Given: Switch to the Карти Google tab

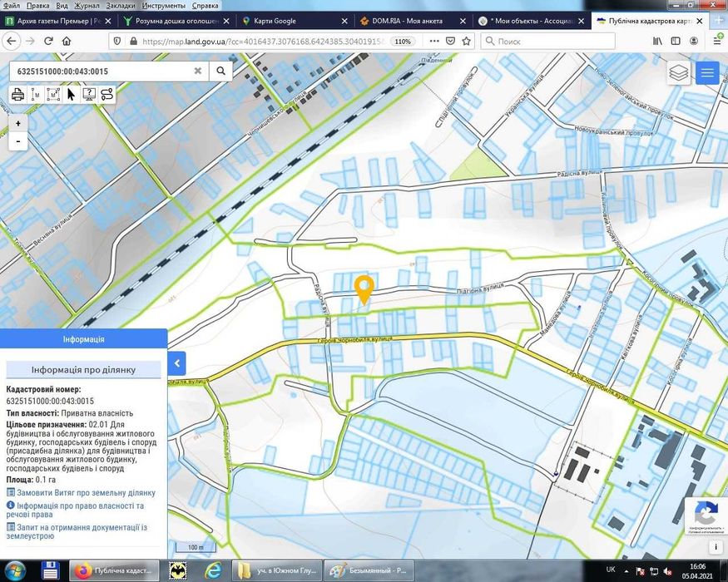Looking at the screenshot, I should (275, 21).
